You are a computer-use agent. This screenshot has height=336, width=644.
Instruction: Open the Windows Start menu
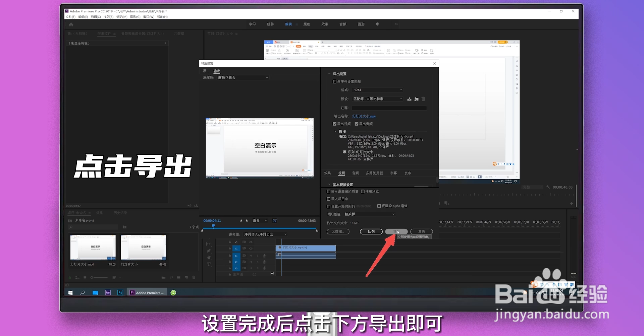tap(70, 292)
